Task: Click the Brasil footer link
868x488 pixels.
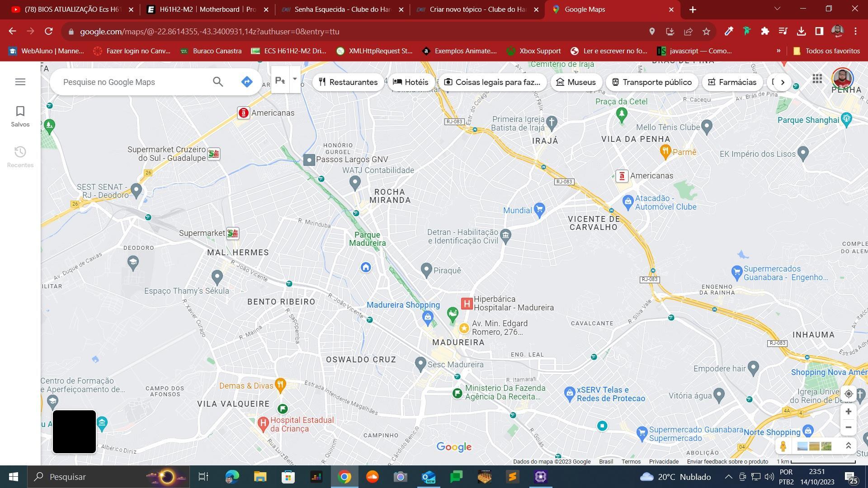Action: tap(606, 461)
